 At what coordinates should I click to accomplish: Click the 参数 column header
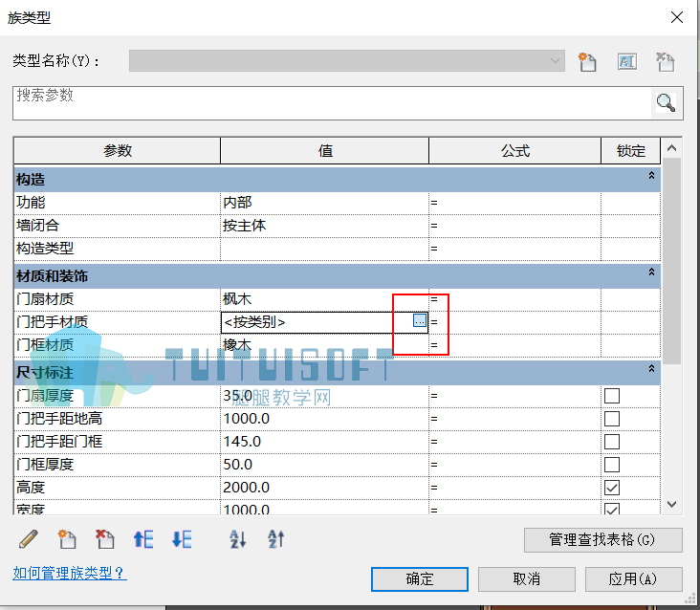tap(118, 151)
